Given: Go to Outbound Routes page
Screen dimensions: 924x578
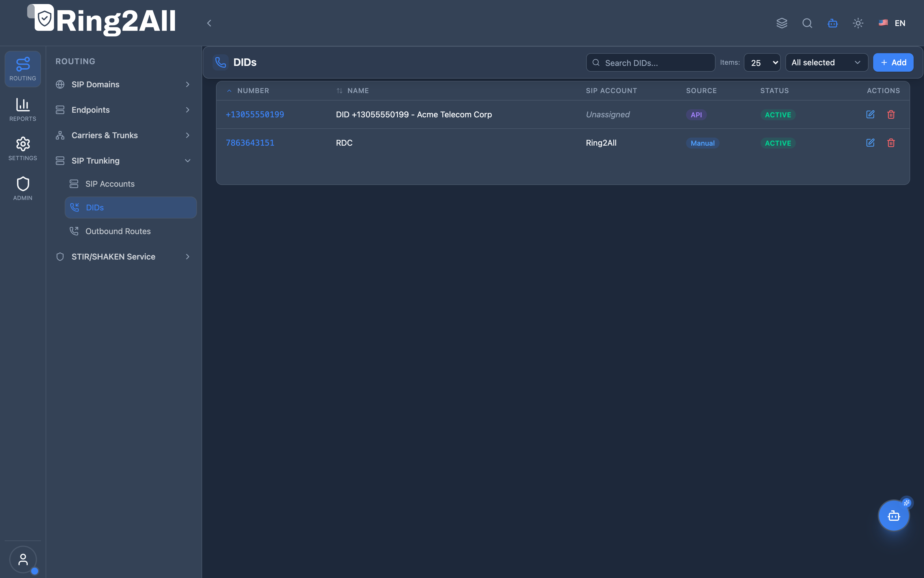Looking at the screenshot, I should [x=131, y=231].
